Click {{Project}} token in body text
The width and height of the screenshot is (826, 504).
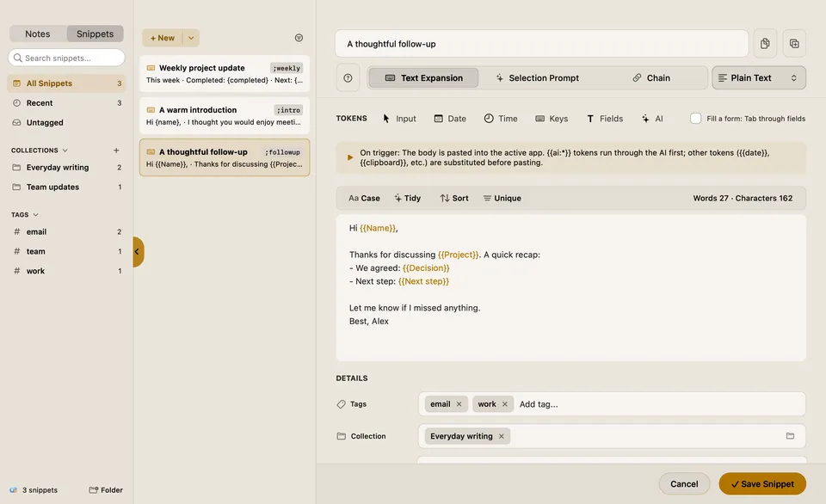[459, 255]
